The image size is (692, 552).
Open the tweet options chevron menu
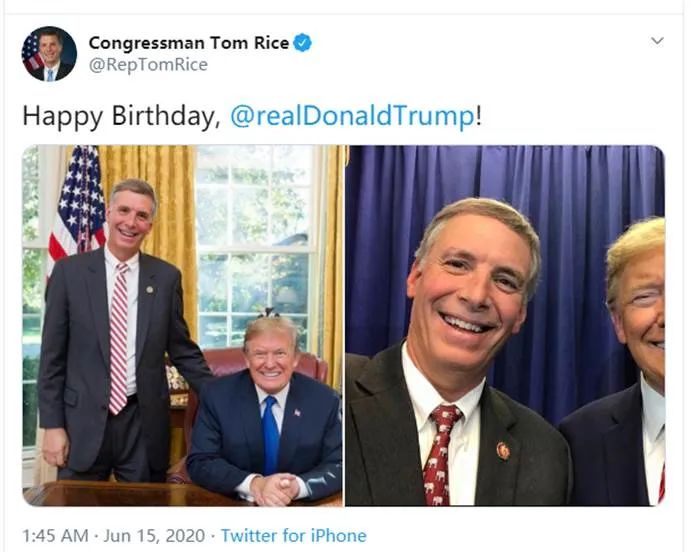pos(657,41)
